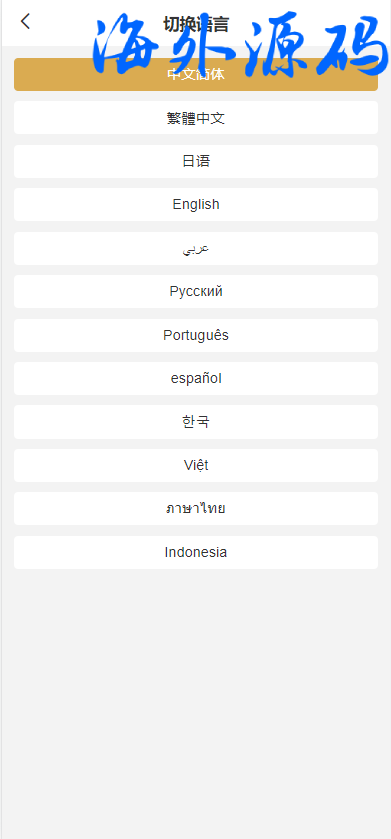The image size is (391, 839).
Task: Pick the Thai ภาษาไทย option
Action: pos(196,509)
